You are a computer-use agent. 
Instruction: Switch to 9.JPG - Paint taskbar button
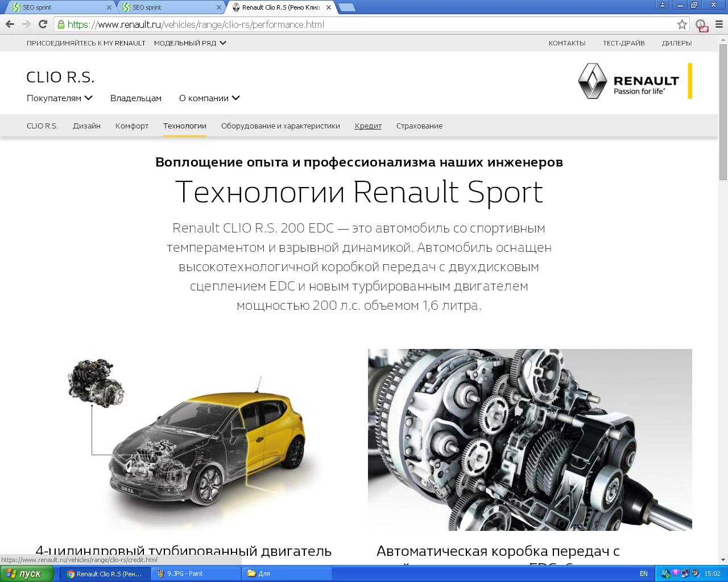click(196, 573)
